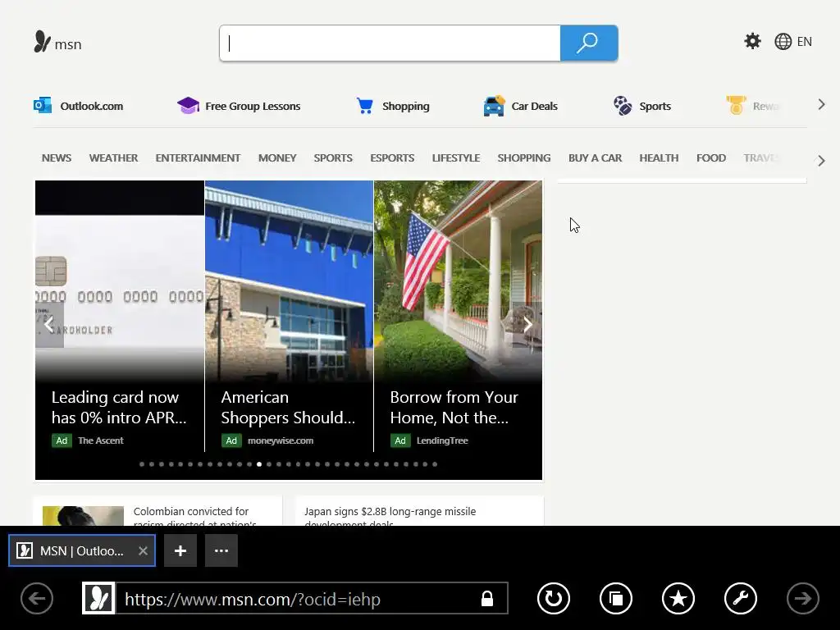Open 'American Shoppers Should' ad
The height and width of the screenshot is (630, 840).
point(288,407)
